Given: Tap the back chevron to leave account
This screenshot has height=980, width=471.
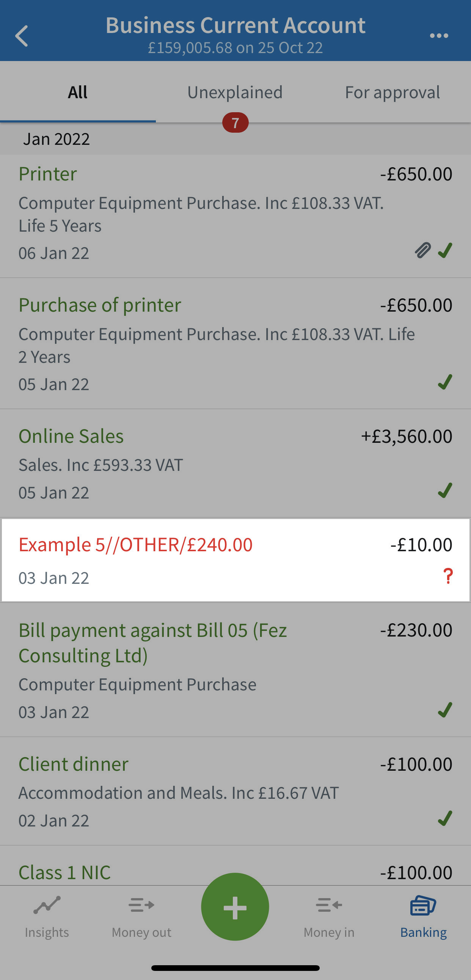Looking at the screenshot, I should pos(22,35).
